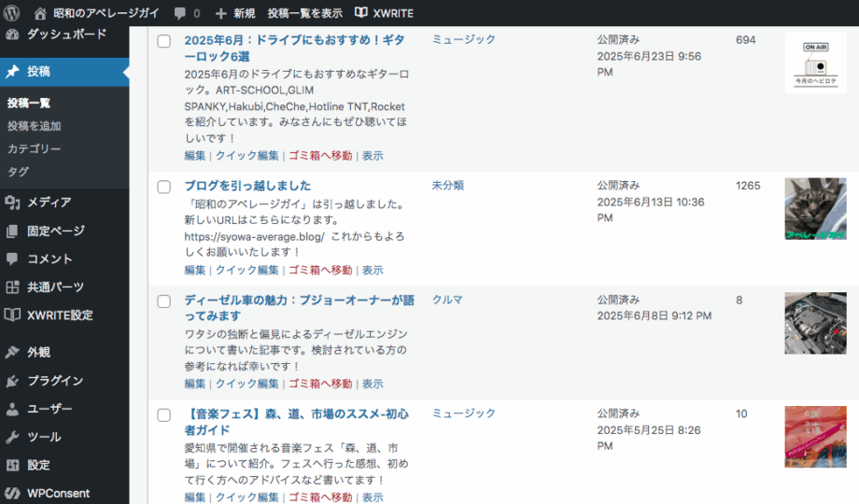The image size is (859, 504).
Task: Click the wrench icon for ツール
Action: (12, 437)
